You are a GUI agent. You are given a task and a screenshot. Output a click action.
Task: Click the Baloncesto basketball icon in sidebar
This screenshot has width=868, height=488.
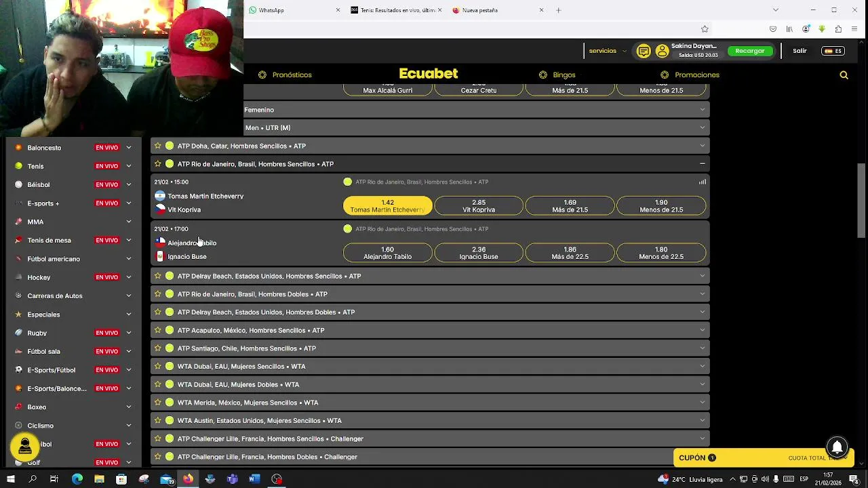coord(18,148)
